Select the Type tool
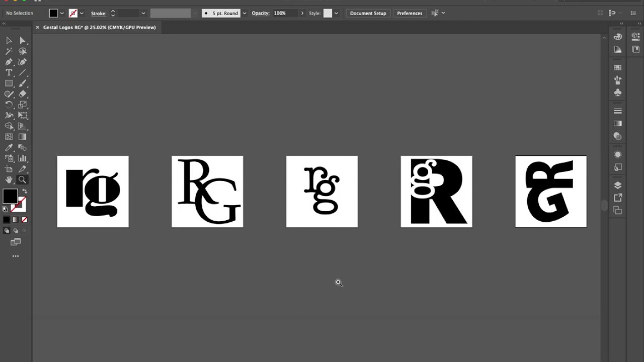Image resolution: width=644 pixels, height=362 pixels. click(x=9, y=72)
